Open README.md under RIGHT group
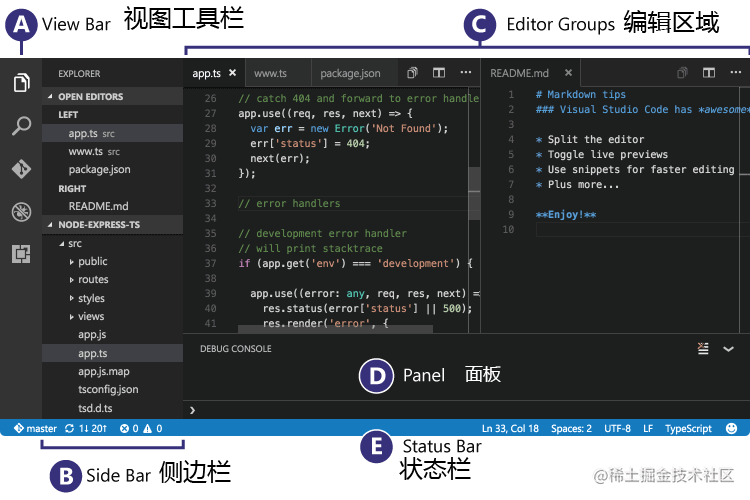The height and width of the screenshot is (500, 750). tap(113, 206)
